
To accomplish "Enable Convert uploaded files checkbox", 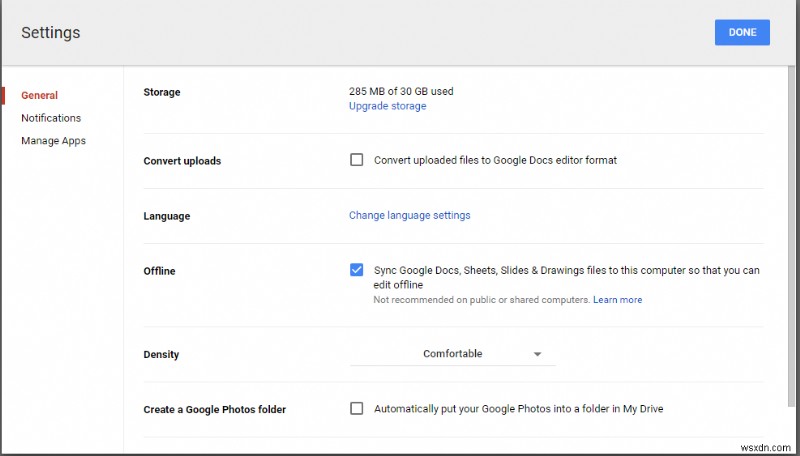I will 357,160.
